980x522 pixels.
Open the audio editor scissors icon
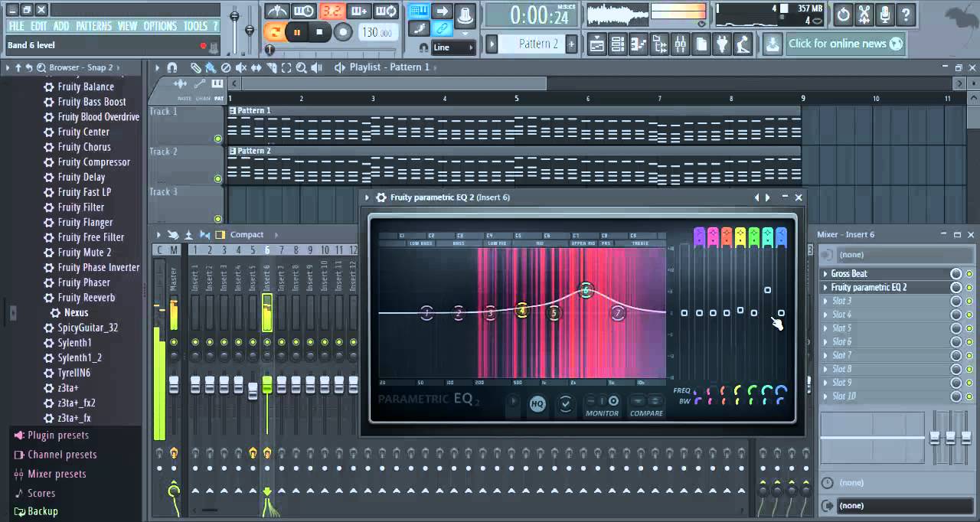(864, 14)
